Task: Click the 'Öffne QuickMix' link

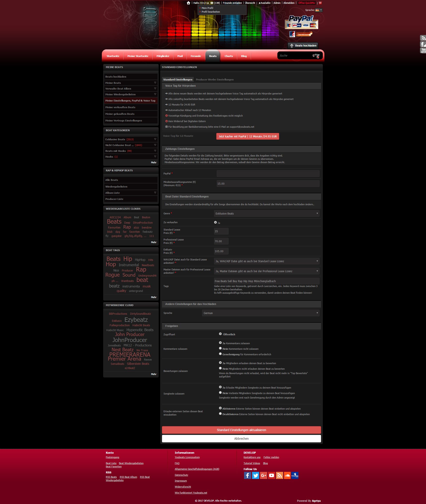Action: (x=307, y=3)
